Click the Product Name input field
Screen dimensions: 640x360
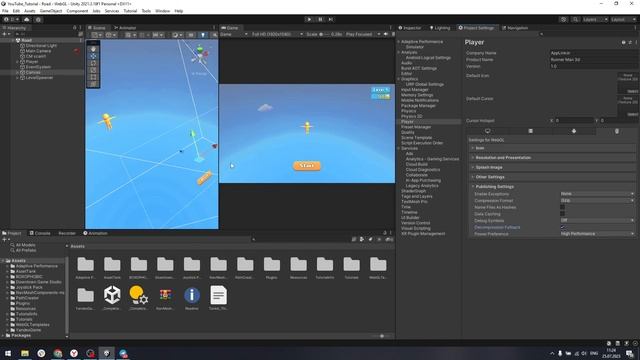pos(593,60)
